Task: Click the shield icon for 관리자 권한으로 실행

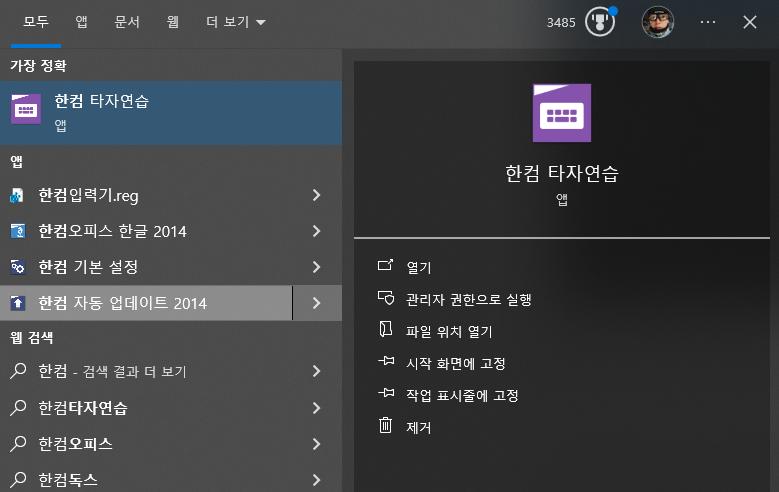Action: 386,298
